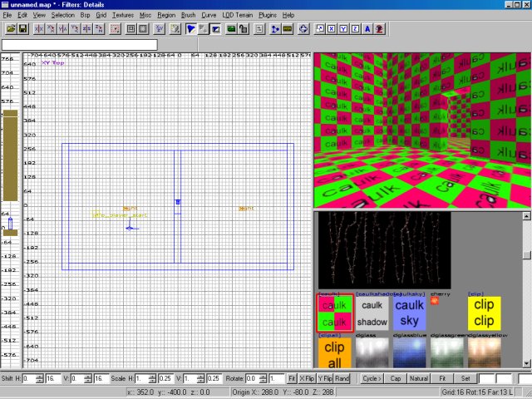532x399 pixels.
Task: Click the info_player_start entity in grid
Action: tap(130, 227)
